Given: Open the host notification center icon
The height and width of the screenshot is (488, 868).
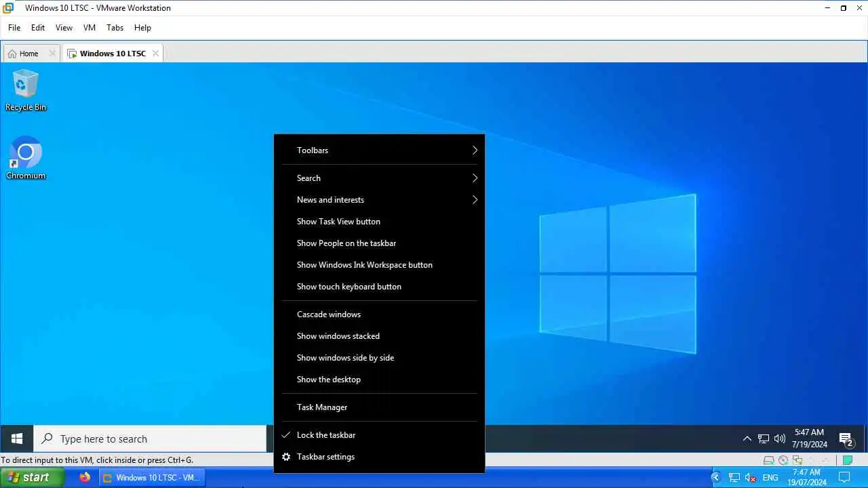Looking at the screenshot, I should (844, 478).
